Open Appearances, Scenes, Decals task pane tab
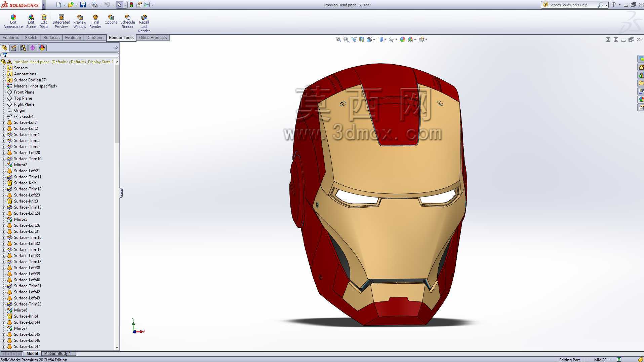 [641, 99]
